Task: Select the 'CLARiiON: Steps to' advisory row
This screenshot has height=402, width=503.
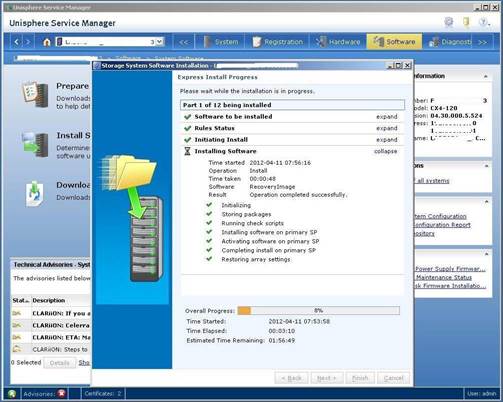Action: pos(51,349)
